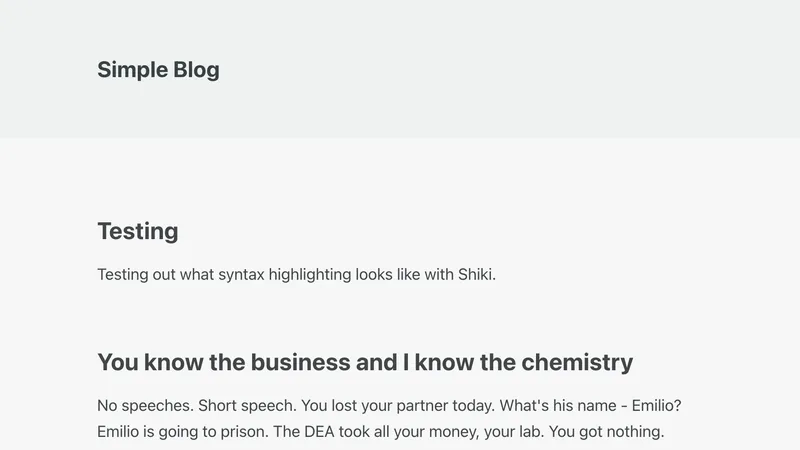
Task: Open the business and chemistry post
Action: (x=365, y=362)
